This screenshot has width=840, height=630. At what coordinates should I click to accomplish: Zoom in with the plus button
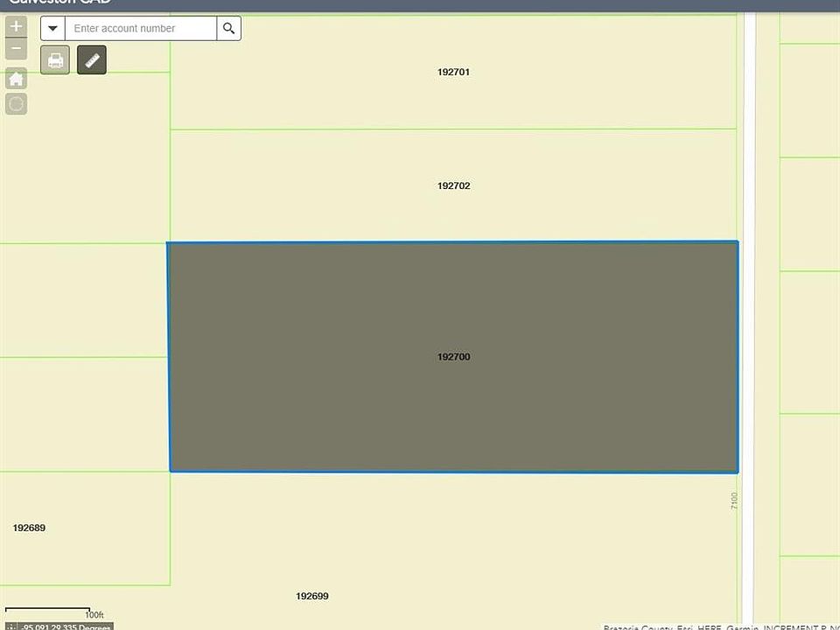coord(16,26)
